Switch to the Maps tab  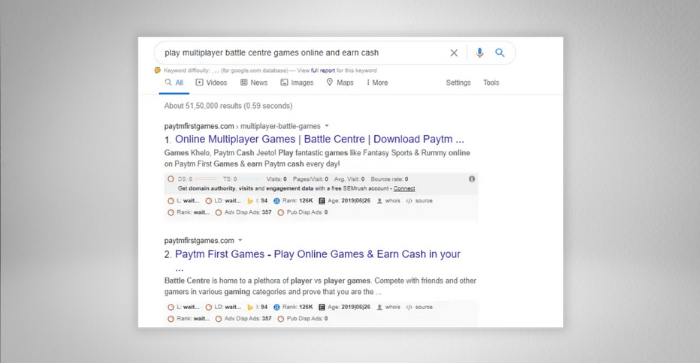(x=340, y=83)
